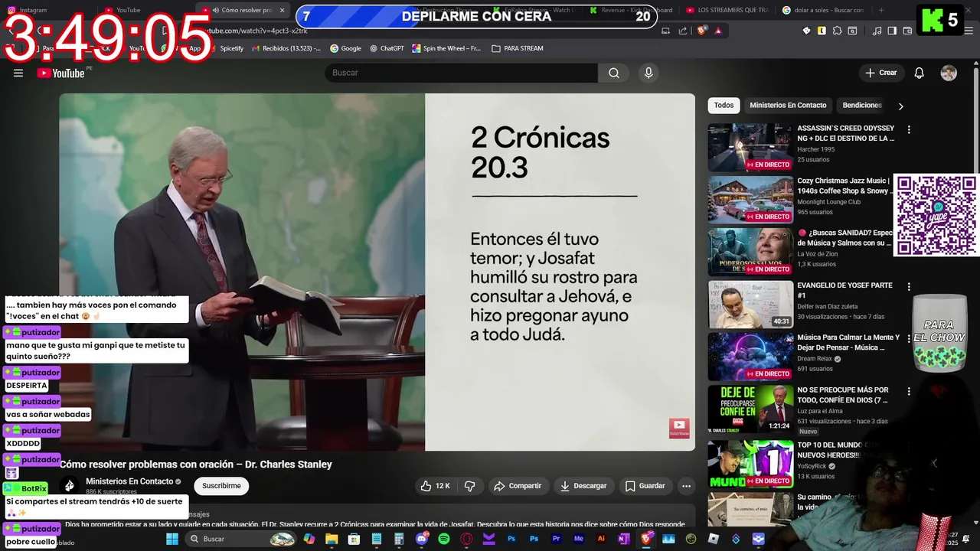980x551 pixels.
Task: Open NO SE PREOCUPE MÁS video thumbnail
Action: click(x=750, y=409)
